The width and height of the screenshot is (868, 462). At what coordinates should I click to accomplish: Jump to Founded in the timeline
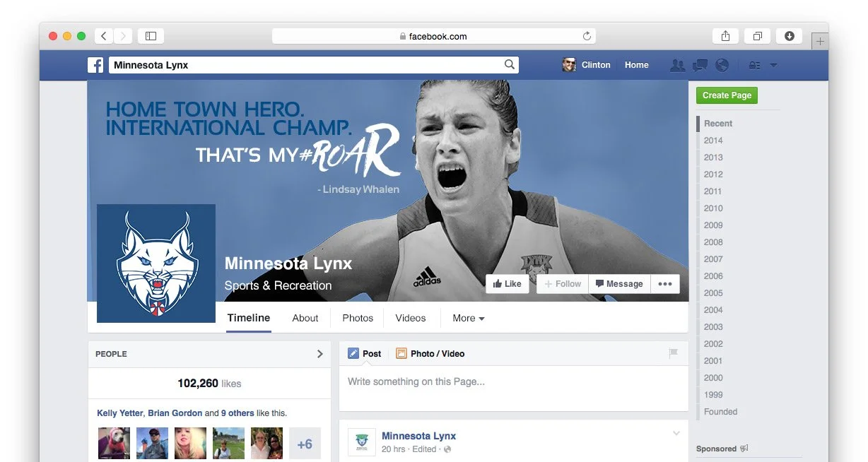click(x=720, y=412)
